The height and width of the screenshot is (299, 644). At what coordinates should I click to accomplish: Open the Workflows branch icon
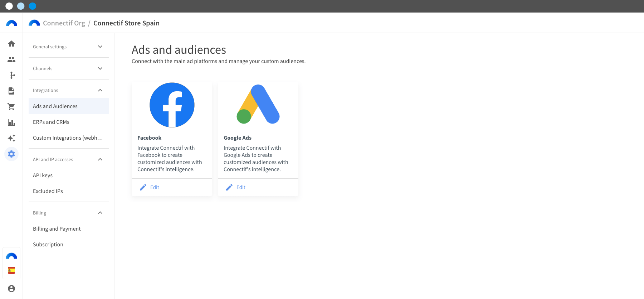tap(11, 75)
